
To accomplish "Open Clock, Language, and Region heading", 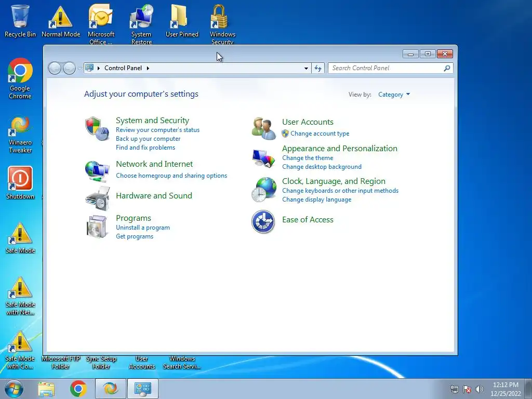I will point(334,181).
